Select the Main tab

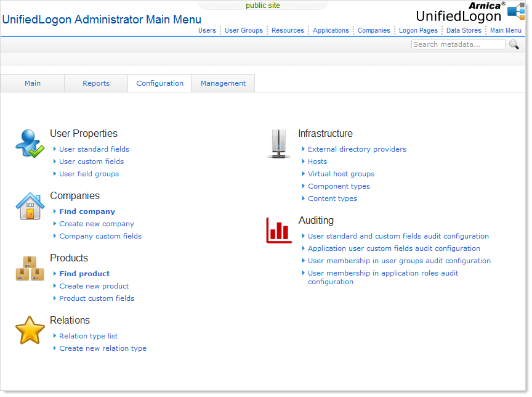click(33, 83)
